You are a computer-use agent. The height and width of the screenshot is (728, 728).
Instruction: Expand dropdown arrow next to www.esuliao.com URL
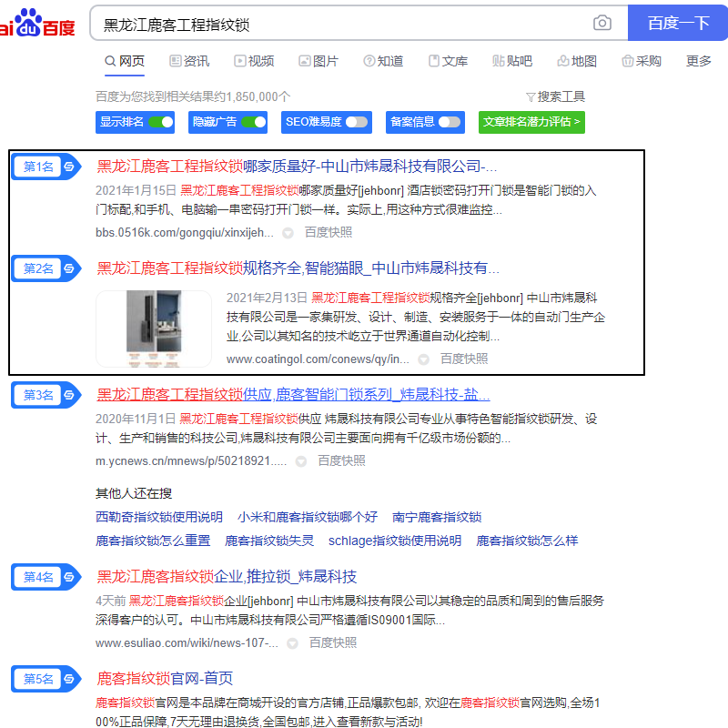pyautogui.click(x=292, y=643)
